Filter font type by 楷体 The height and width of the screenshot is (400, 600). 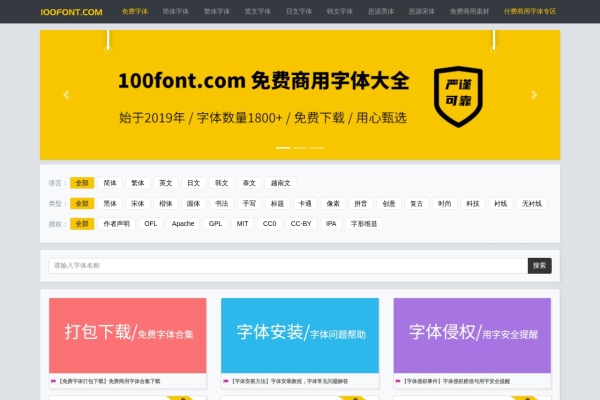[166, 204]
